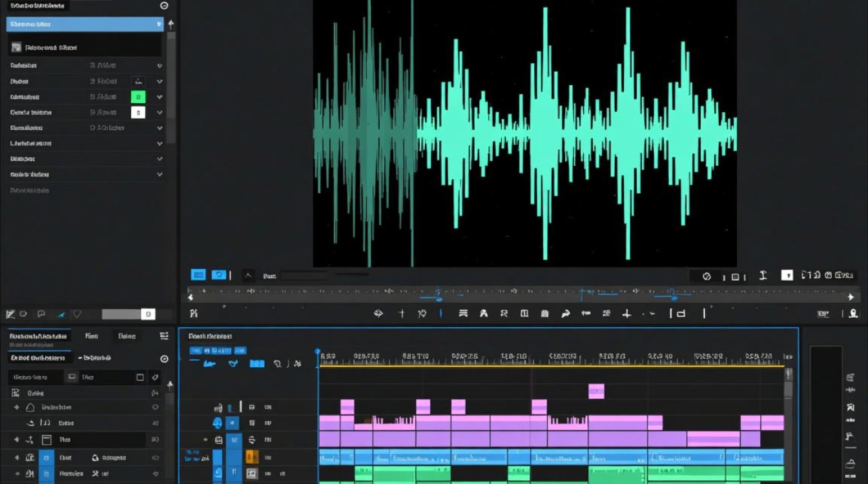The height and width of the screenshot is (484, 868).
Task: Click the list-view icon at the top right of the lower-left panel
Action: point(164,336)
